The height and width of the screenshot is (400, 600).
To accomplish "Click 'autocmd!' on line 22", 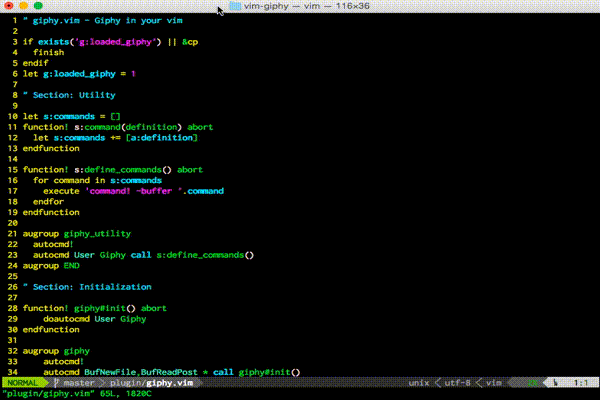I will (53, 244).
